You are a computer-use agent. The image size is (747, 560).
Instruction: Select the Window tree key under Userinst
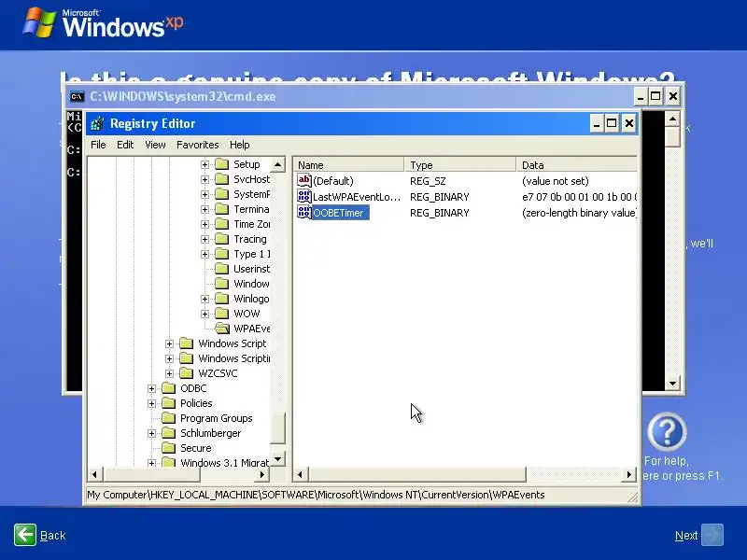pos(251,285)
